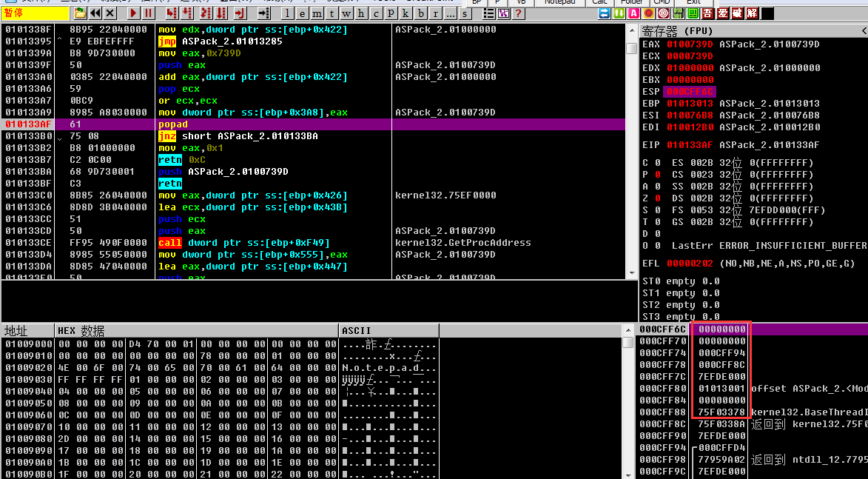
Task: Click the red question mark help icon
Action: pos(517,13)
